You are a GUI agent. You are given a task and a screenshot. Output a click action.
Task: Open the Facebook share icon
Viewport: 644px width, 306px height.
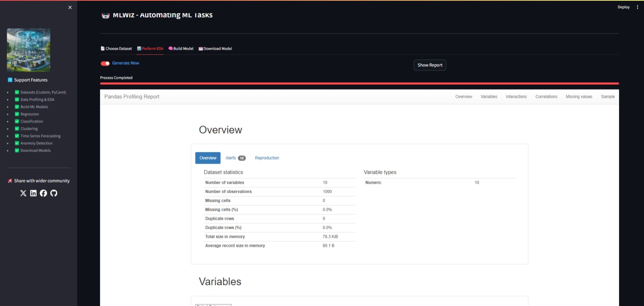click(x=44, y=193)
